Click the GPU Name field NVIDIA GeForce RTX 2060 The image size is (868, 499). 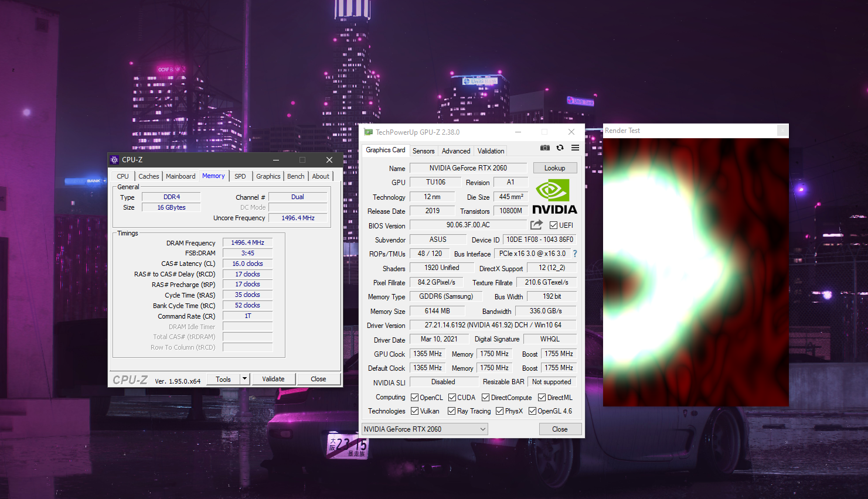[468, 168]
